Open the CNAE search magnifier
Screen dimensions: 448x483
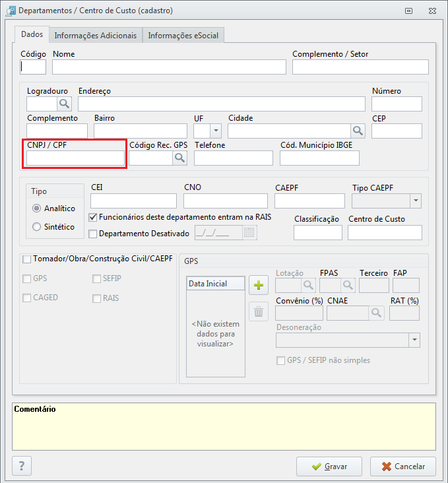[376, 313]
